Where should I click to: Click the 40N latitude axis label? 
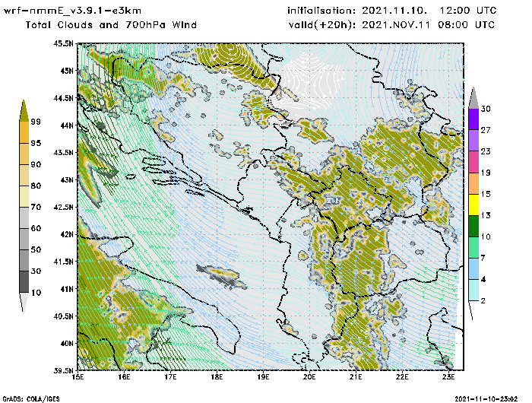coord(67,343)
